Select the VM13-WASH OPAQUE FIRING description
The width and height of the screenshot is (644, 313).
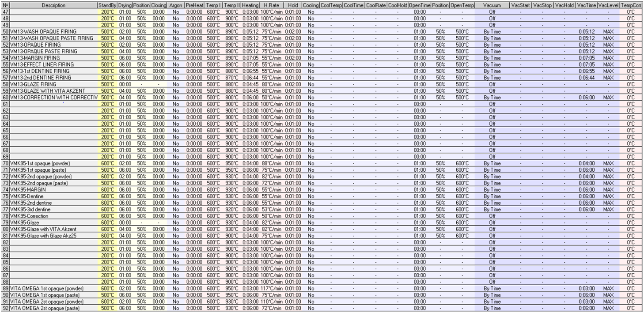click(43, 32)
